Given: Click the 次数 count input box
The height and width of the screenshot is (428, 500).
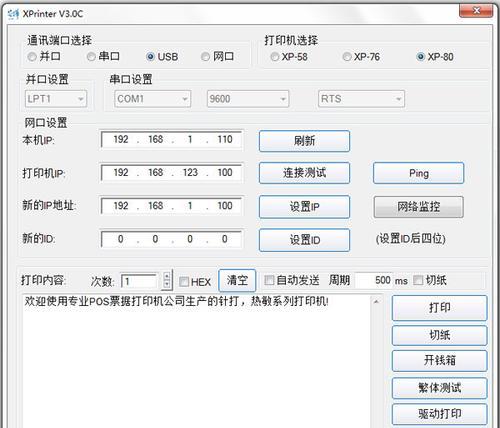Looking at the screenshot, I should tap(139, 281).
